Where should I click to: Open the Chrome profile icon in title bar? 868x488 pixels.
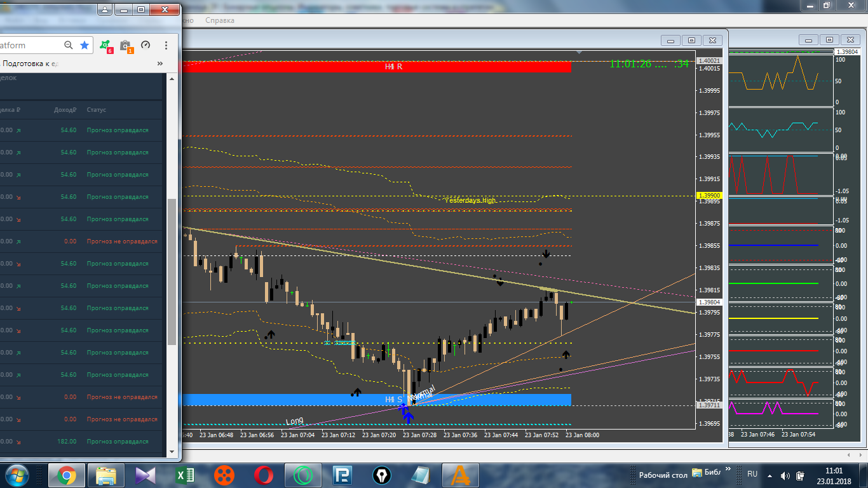105,10
